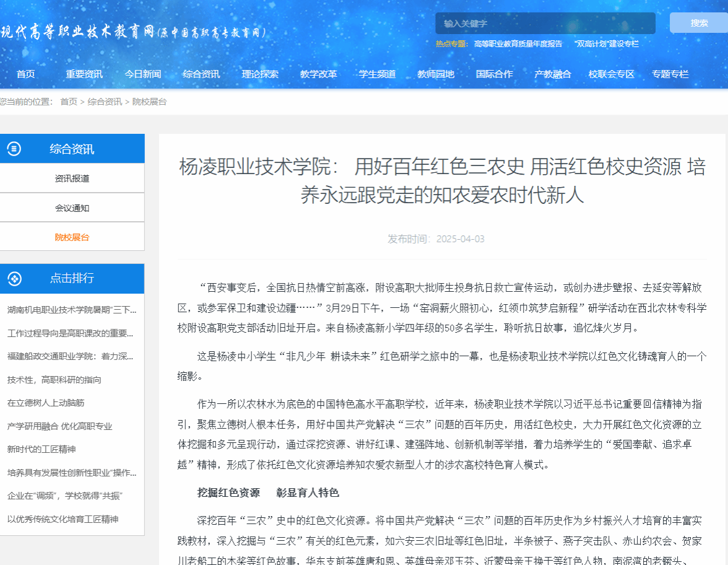Viewport: 728px width, 565px height.
Task: Select 会议通知 in the sidebar
Action: (72, 208)
